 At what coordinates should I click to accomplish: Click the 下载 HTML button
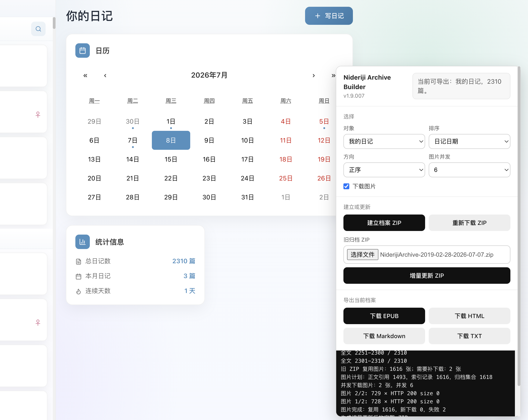click(x=469, y=316)
